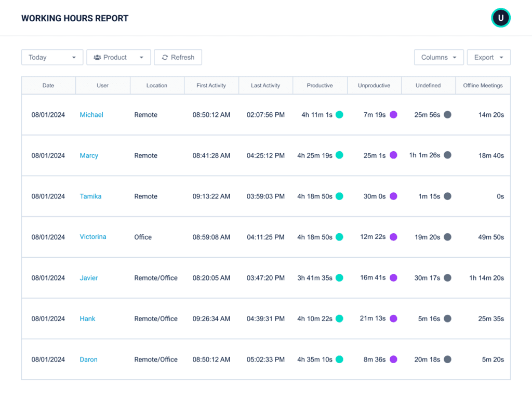The width and height of the screenshot is (532, 399).
Task: Click the teal productive dot in Daron's row
Action: (339, 359)
